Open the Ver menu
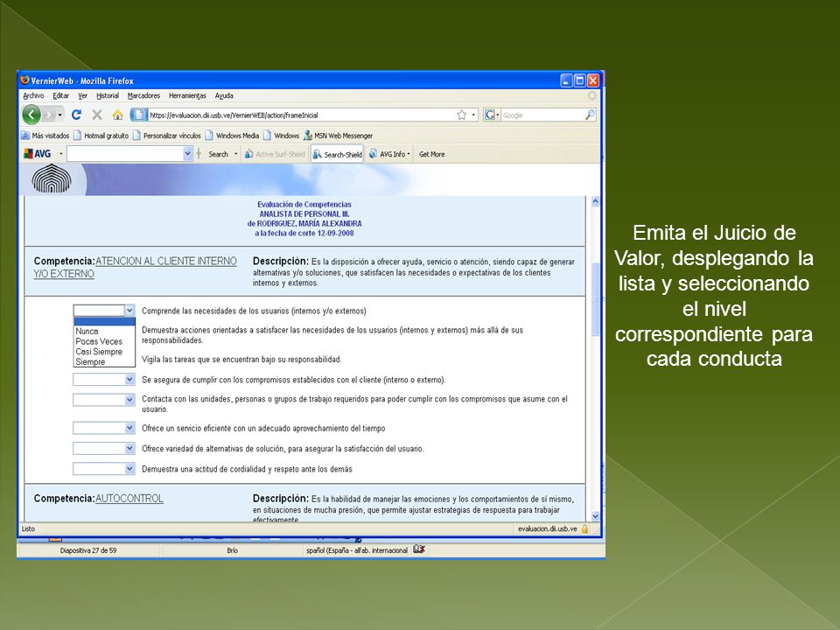The image size is (840, 630). (x=82, y=95)
